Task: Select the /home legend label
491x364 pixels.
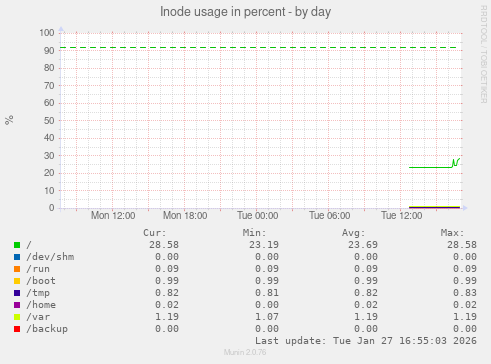Action: (41, 305)
